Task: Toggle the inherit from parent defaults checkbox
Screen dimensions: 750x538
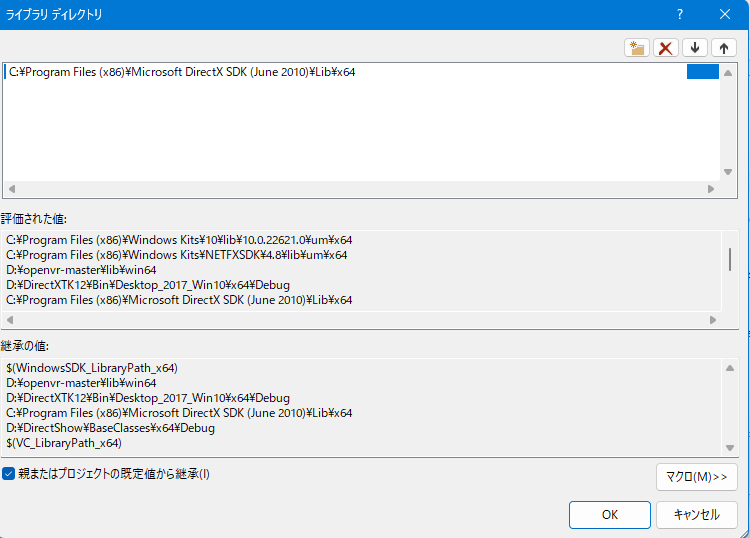Action: 9,474
